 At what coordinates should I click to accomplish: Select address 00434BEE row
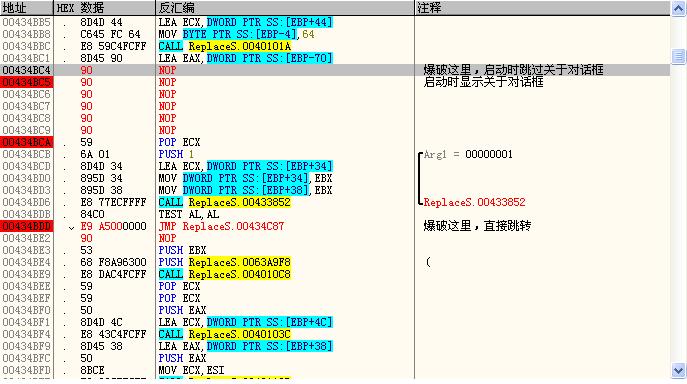tap(27, 286)
